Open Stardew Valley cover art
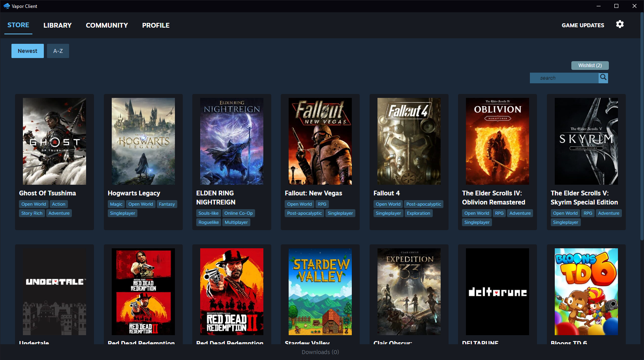 pyautogui.click(x=320, y=292)
